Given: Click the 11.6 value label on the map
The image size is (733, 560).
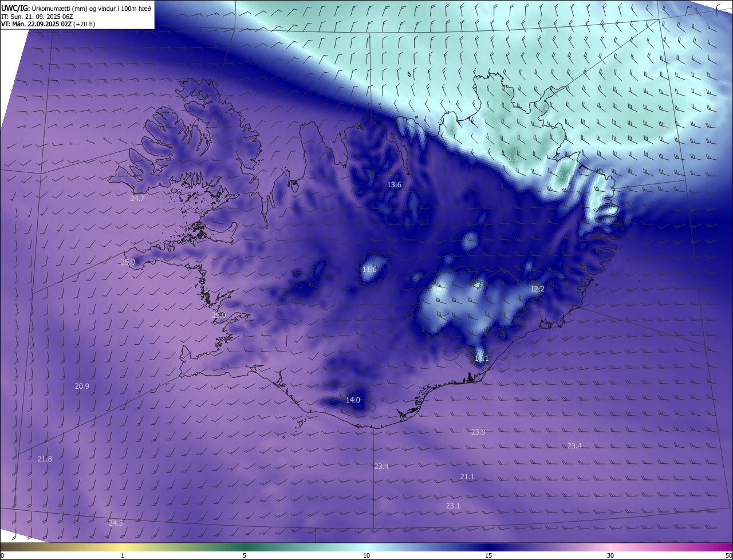Looking at the screenshot, I should (x=369, y=269).
